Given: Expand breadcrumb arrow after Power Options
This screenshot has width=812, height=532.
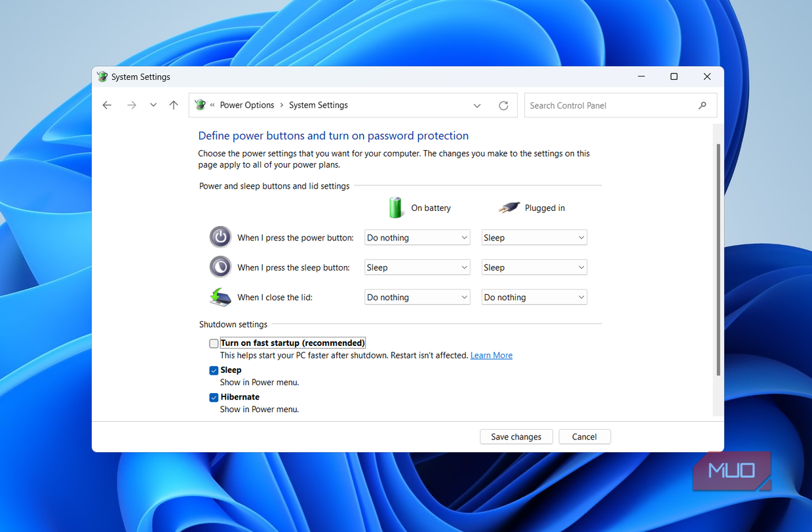Looking at the screenshot, I should coord(282,105).
